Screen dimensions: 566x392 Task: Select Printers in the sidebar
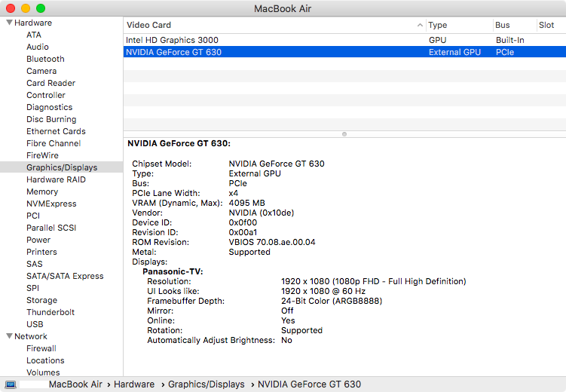point(41,252)
